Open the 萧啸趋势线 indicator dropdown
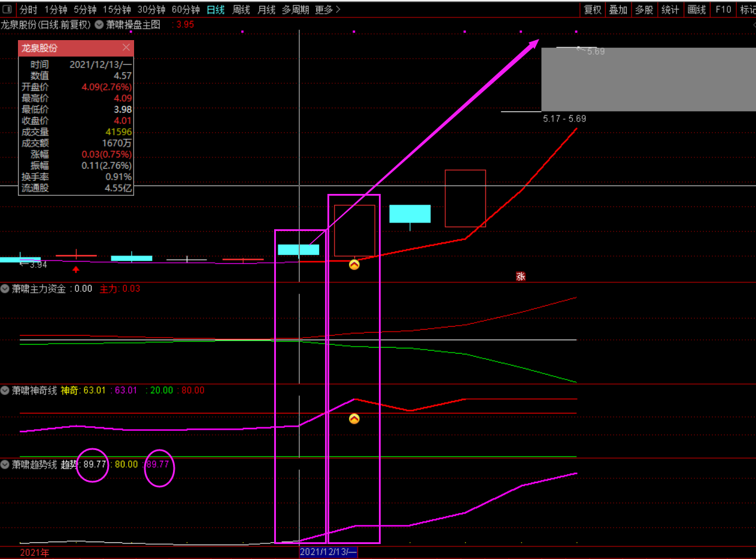756x559 pixels. [5, 464]
